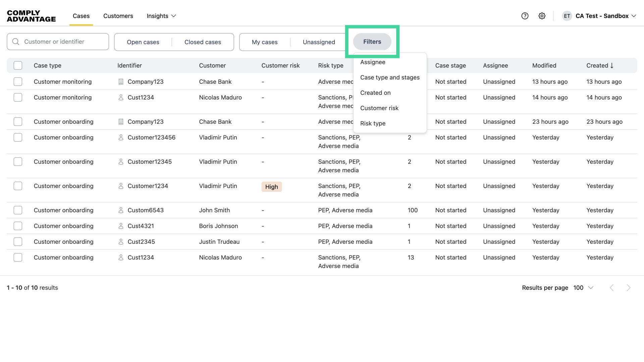Select the John Smith row checkbox
Viewport: 644px width, 362px height.
(18, 210)
